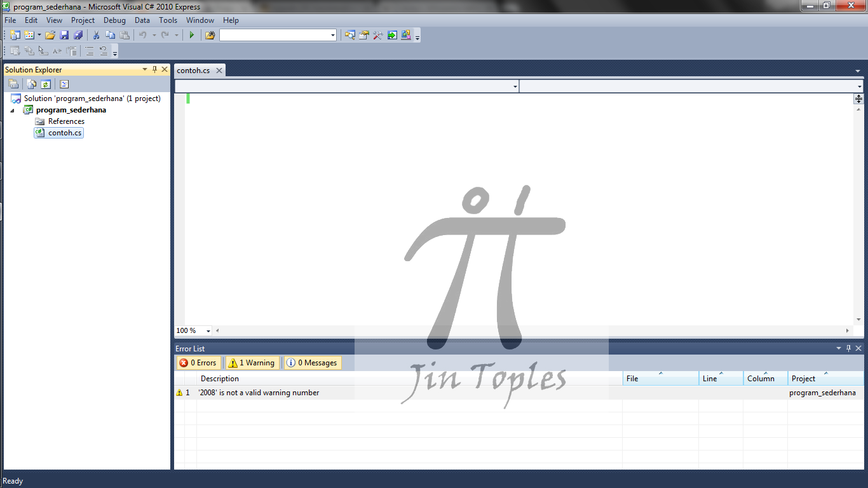The height and width of the screenshot is (488, 868).
Task: Select the Solution 'program_sederhana' node
Action: pyautogui.click(x=92, y=98)
